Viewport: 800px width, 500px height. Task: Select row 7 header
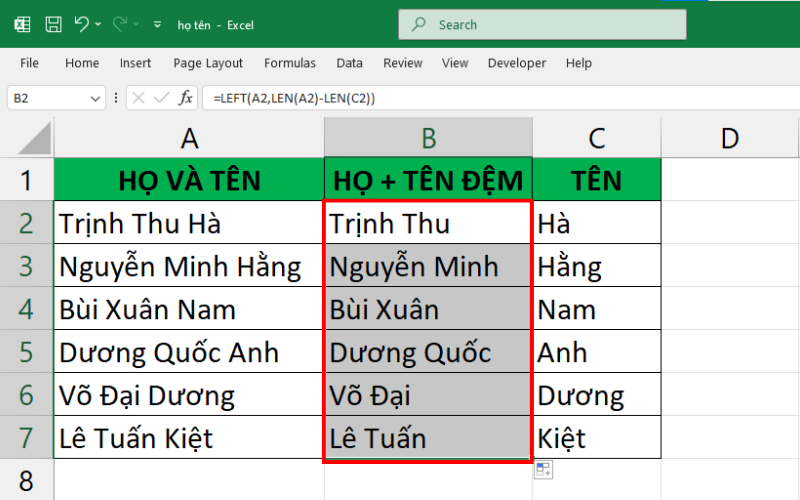click(x=27, y=437)
